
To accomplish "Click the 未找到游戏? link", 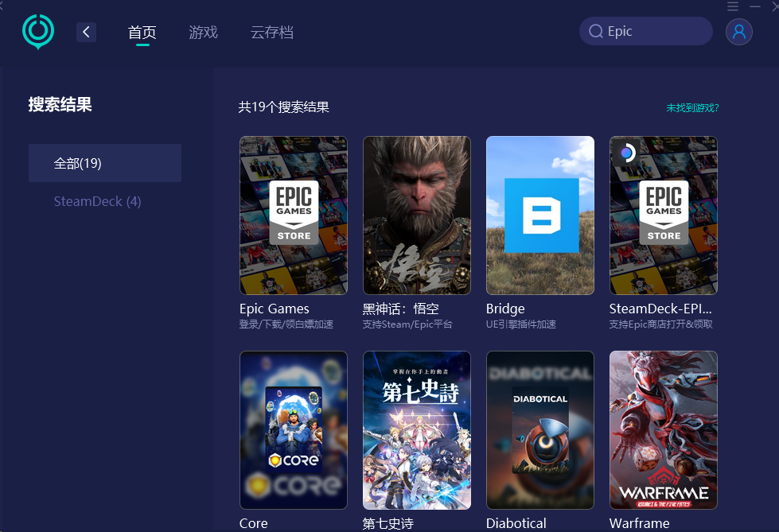I will [692, 108].
